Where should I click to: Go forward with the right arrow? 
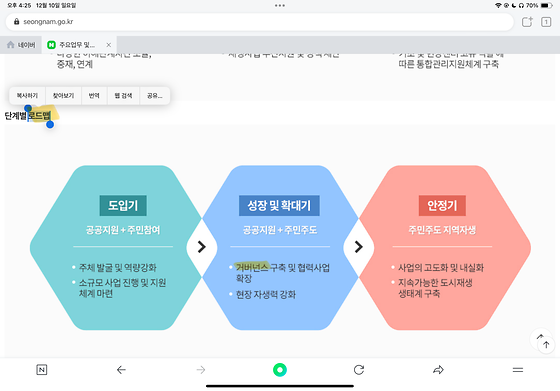point(201,370)
